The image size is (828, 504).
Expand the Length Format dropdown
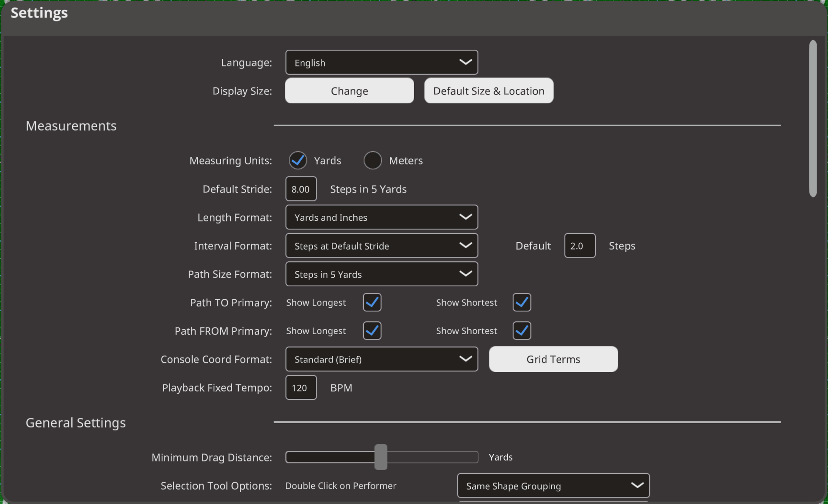click(x=381, y=217)
